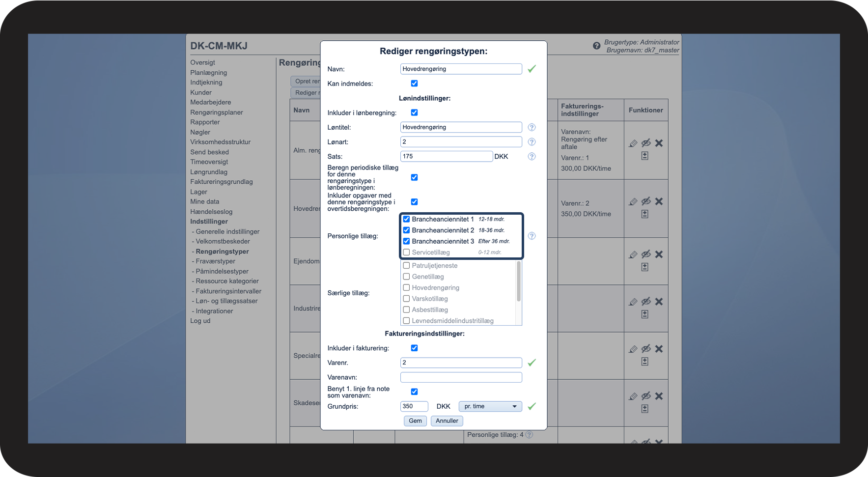Screen dimensions: 868x477
Task: Click pencil edit icon in Alm. rengøring row
Action: [x=633, y=143]
